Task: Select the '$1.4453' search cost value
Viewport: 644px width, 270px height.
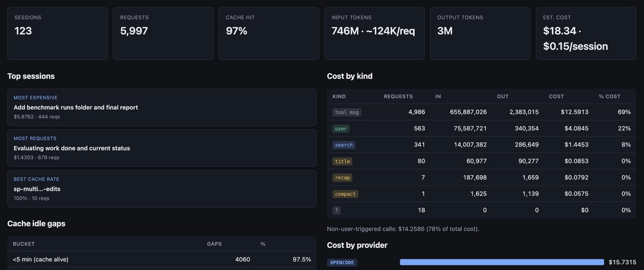Action: (x=576, y=145)
